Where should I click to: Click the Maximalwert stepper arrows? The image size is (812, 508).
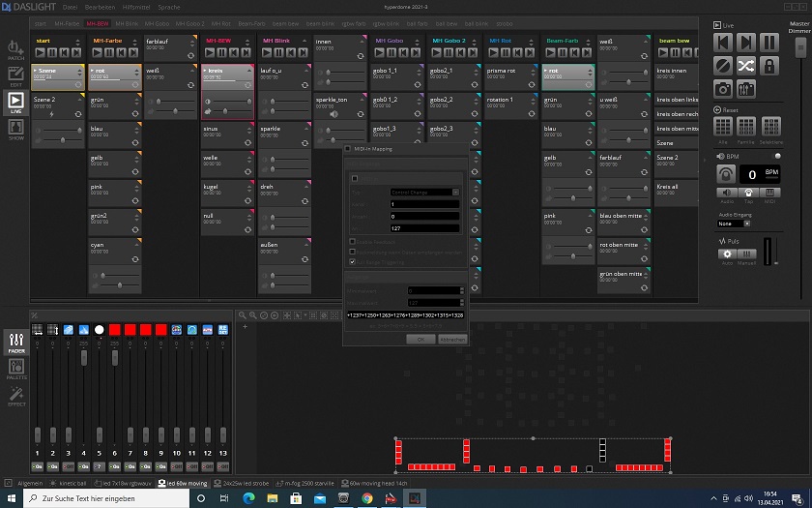462,303
